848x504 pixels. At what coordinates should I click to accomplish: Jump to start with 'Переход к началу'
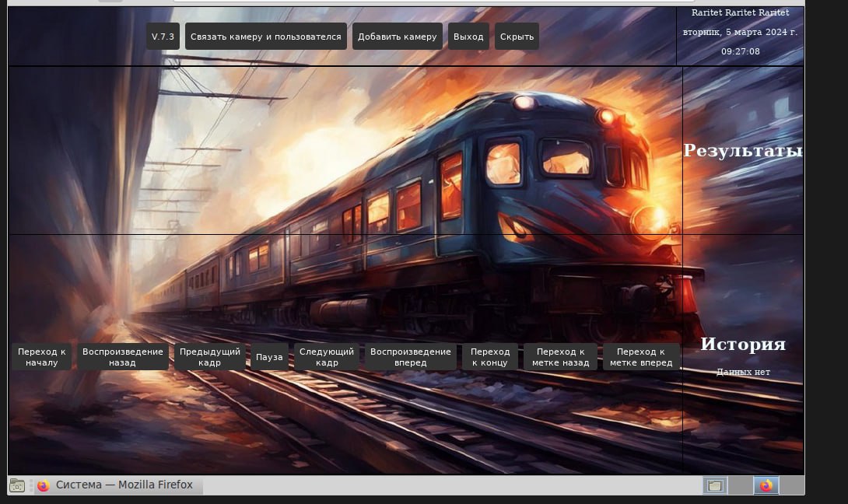[42, 357]
